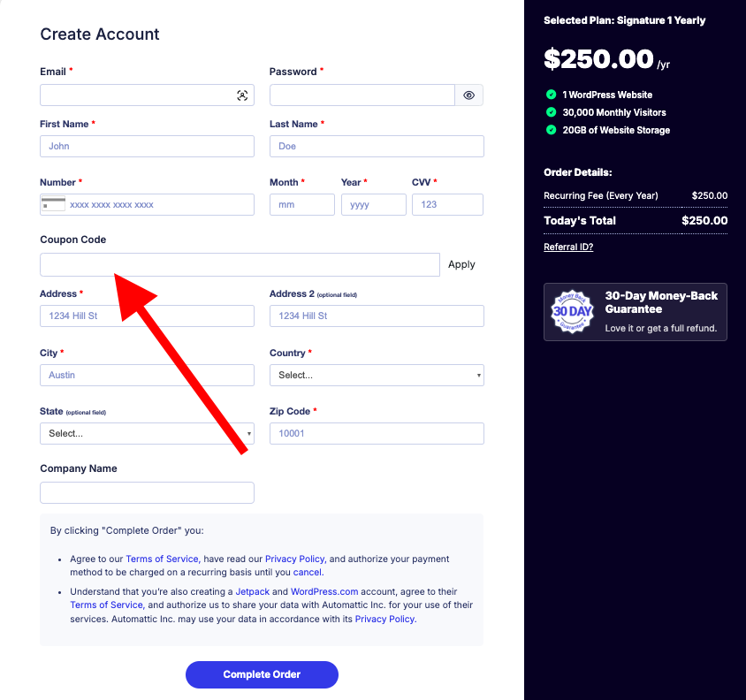This screenshot has width=746, height=700.
Task: Toggle password visibility eye icon
Action: coord(469,95)
